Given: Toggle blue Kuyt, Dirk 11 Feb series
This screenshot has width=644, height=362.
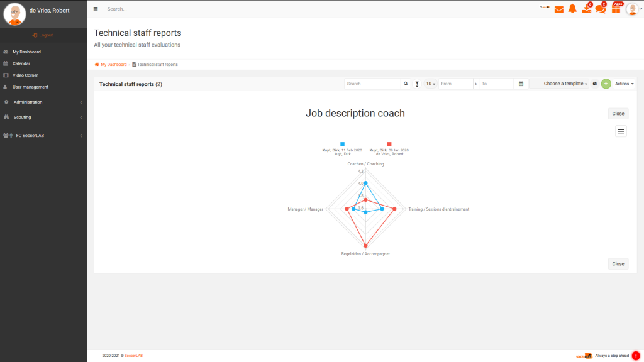Looking at the screenshot, I should [342, 149].
